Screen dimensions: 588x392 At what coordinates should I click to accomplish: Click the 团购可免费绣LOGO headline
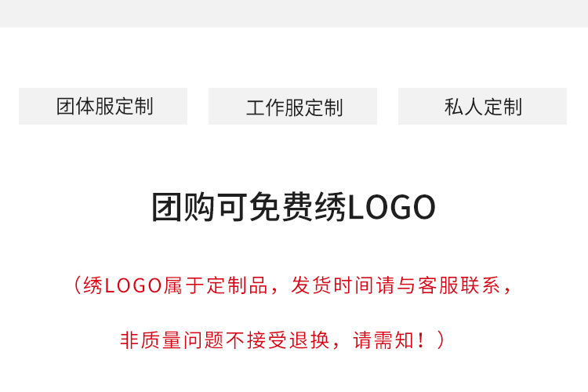[x=294, y=207]
